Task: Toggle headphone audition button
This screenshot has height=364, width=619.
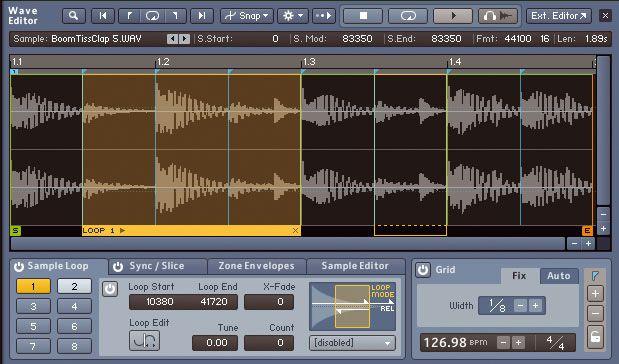Action: [497, 16]
